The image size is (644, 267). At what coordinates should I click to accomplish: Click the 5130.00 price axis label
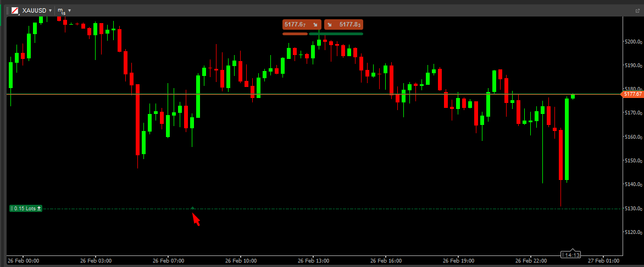pos(633,209)
